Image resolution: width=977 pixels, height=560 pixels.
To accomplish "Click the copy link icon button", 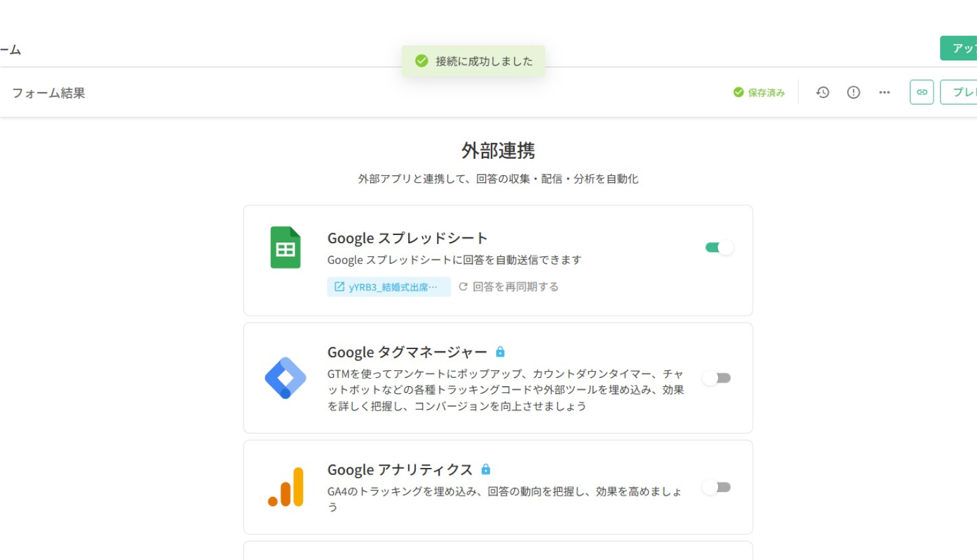I will tap(922, 92).
